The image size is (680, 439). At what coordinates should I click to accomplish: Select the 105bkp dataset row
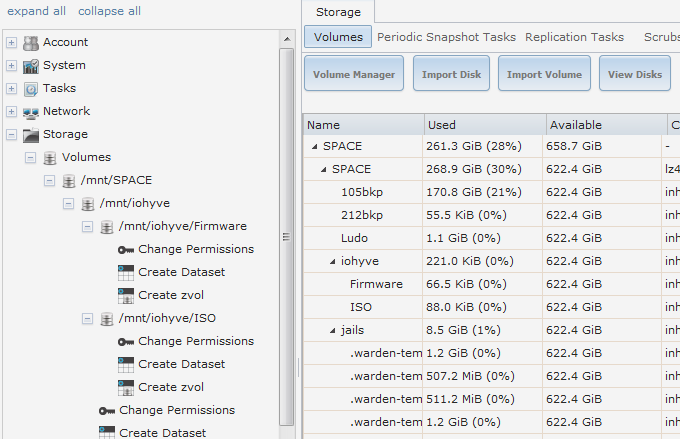point(362,192)
